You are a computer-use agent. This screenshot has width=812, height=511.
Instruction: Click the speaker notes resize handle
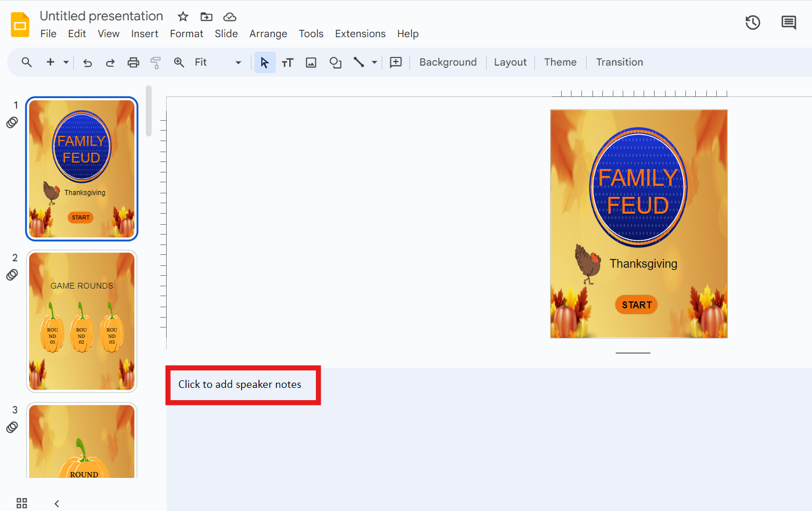pyautogui.click(x=633, y=352)
